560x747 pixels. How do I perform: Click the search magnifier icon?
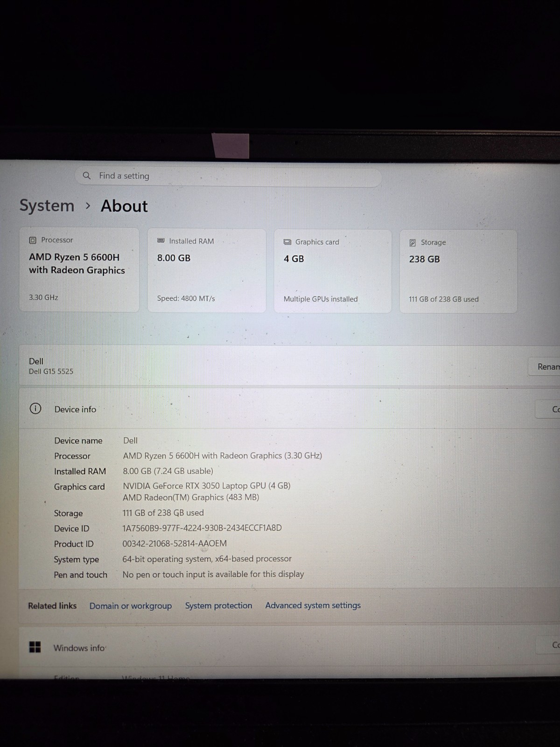tap(86, 176)
